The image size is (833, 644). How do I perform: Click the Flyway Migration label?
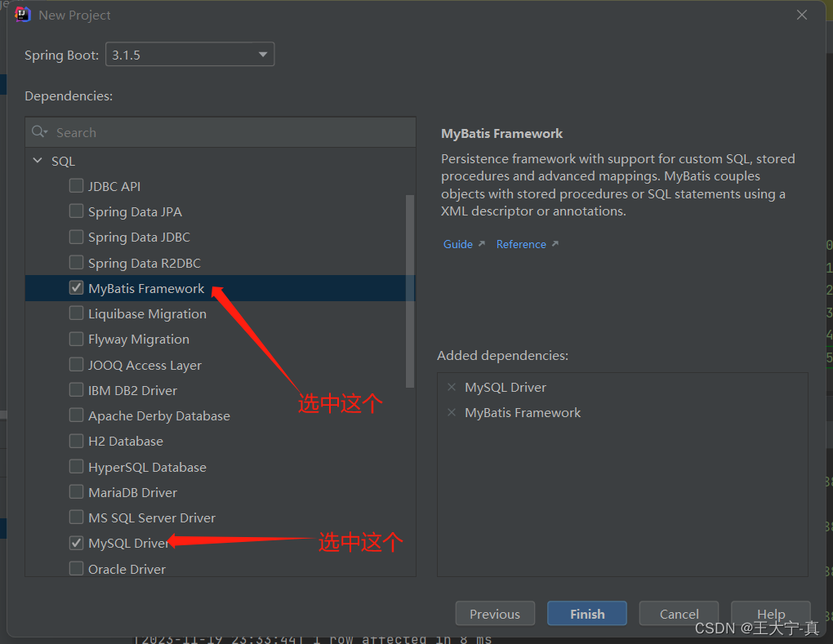[x=139, y=340]
